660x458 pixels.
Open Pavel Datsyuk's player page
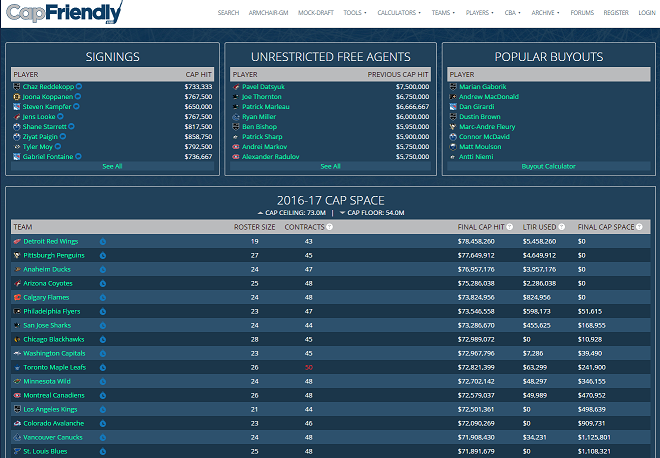(263, 87)
